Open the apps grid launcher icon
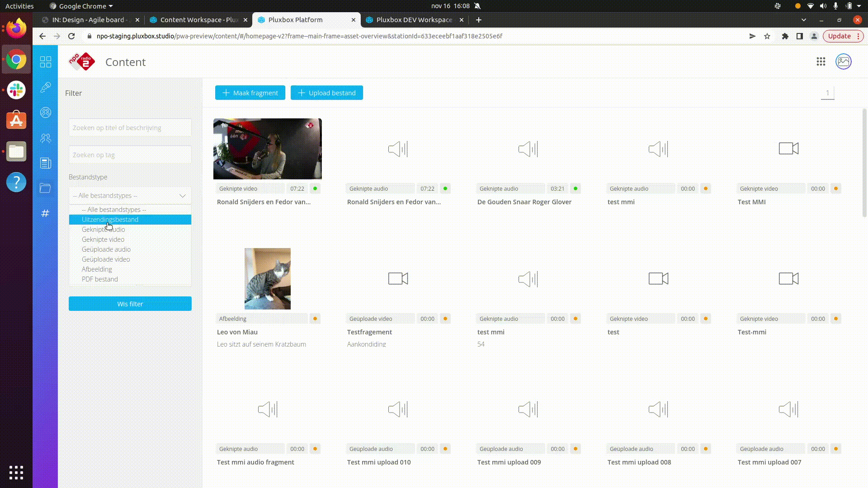The image size is (868, 488). pyautogui.click(x=821, y=62)
